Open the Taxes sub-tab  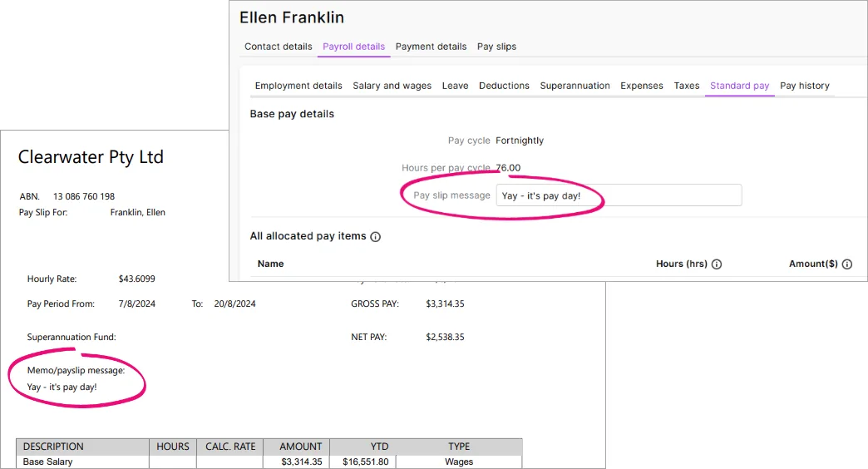click(687, 86)
